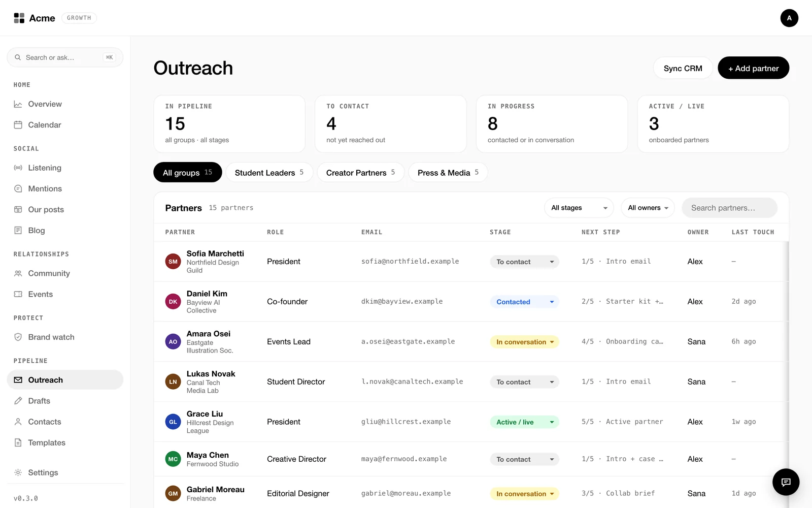The width and height of the screenshot is (812, 508).
Task: Click the Search partners input
Action: coord(729,208)
